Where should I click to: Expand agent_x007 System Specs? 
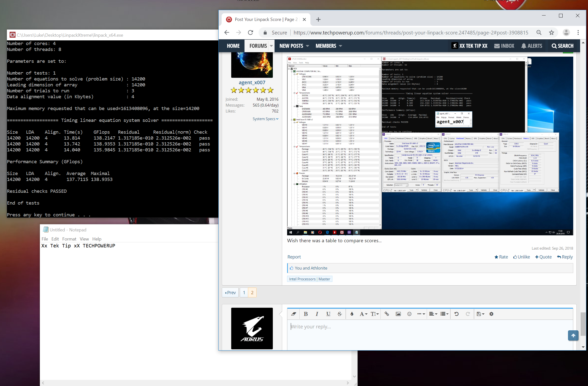tap(265, 119)
